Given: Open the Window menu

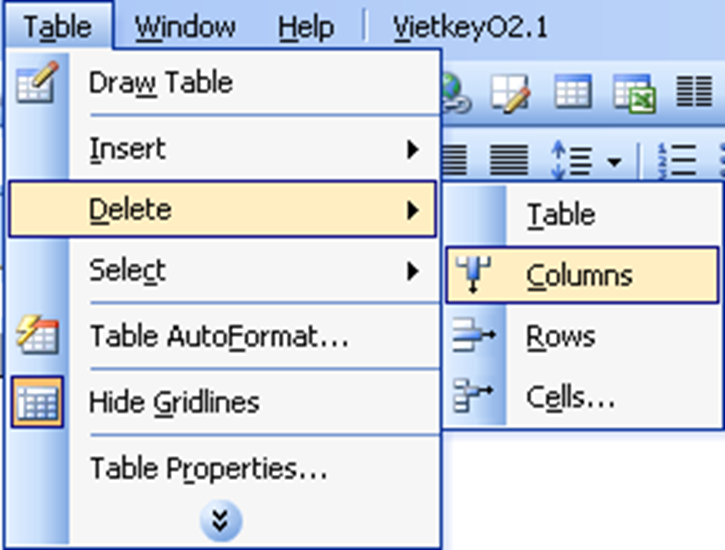Looking at the screenshot, I should 185,27.
